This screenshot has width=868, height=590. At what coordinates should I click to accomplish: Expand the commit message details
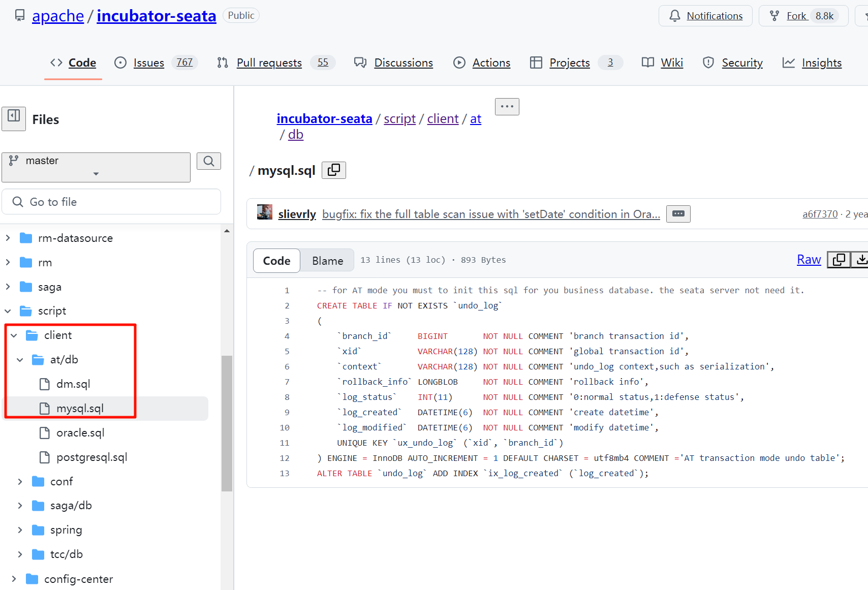pos(678,214)
